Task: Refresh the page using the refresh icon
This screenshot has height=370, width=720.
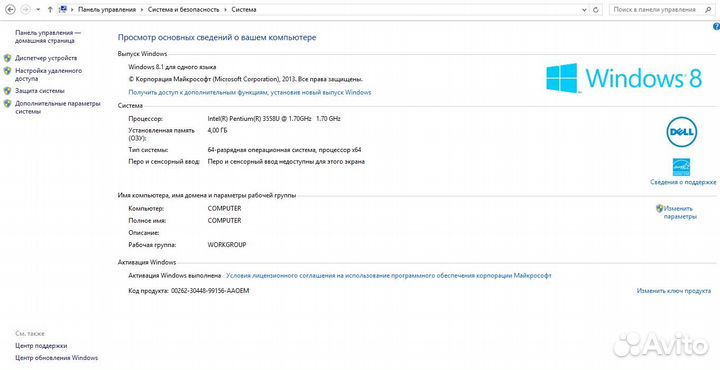Action: coord(596,10)
